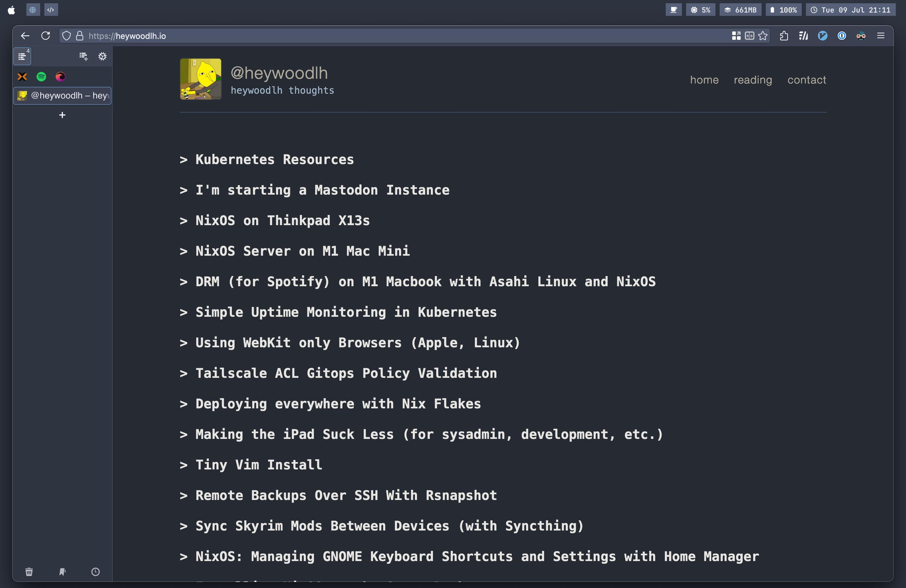Click the 661MB memory status item
The height and width of the screenshot is (588, 906).
[x=740, y=10]
